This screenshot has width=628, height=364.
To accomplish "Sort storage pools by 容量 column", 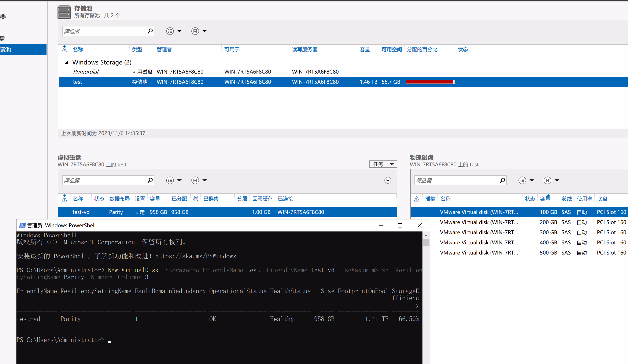I will [x=364, y=49].
